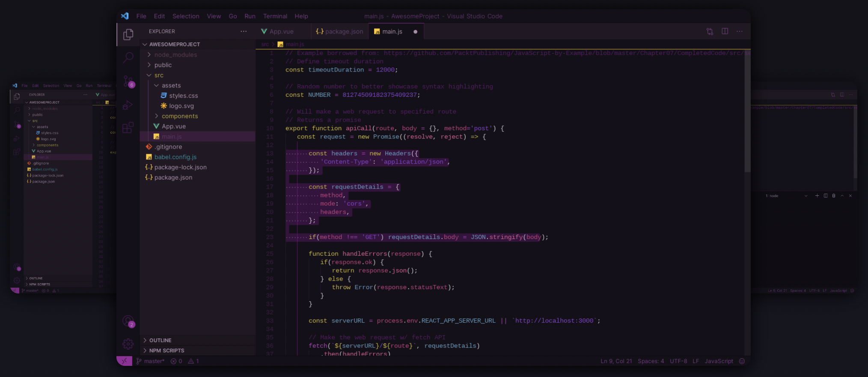Viewport: 868px width, 377px height.
Task: Open .gitignore in the explorer
Action: pos(198,147)
